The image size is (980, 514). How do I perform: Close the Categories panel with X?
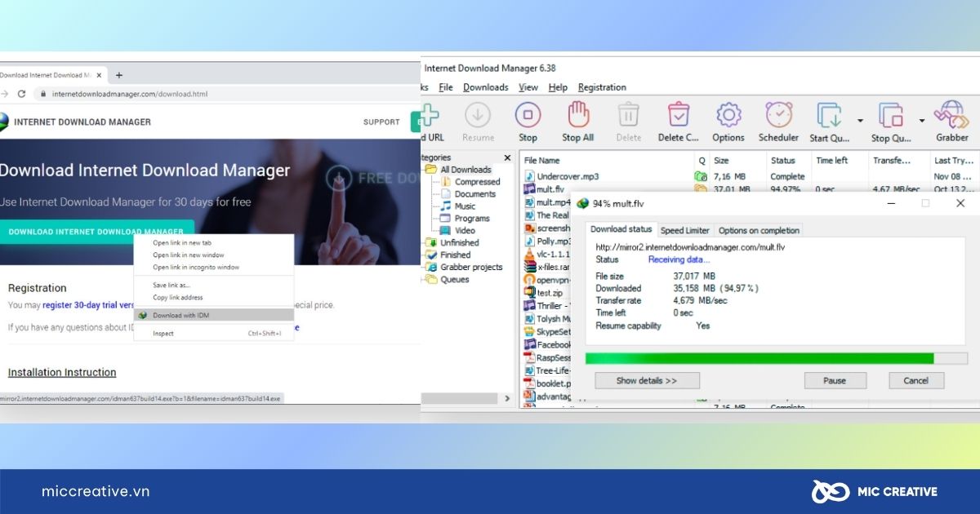(507, 157)
